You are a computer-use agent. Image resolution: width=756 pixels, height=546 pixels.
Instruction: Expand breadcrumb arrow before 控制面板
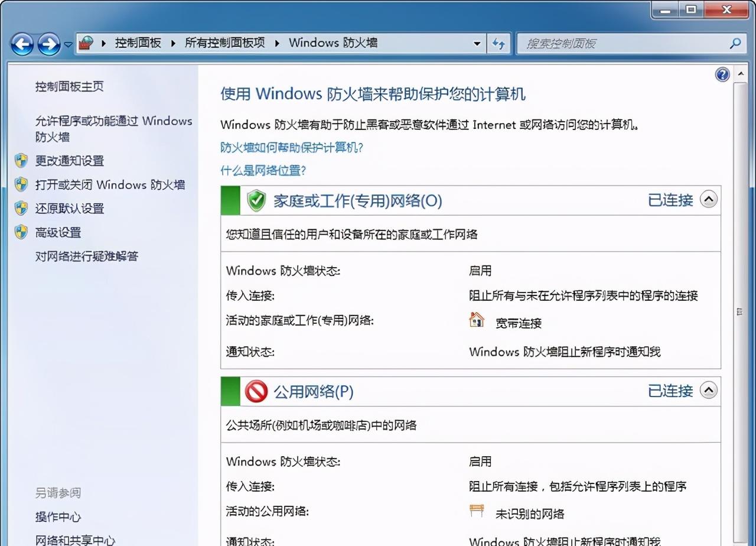tap(104, 43)
